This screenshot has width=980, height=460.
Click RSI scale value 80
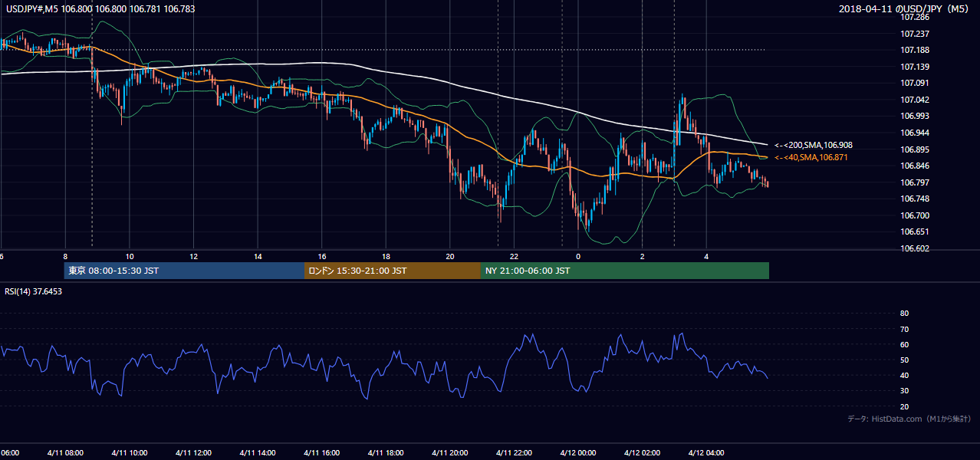pos(904,314)
